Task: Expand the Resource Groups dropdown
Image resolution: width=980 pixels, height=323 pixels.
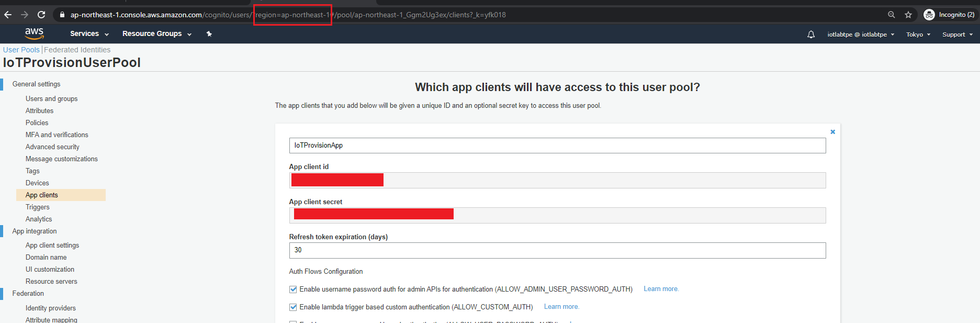Action: point(157,34)
